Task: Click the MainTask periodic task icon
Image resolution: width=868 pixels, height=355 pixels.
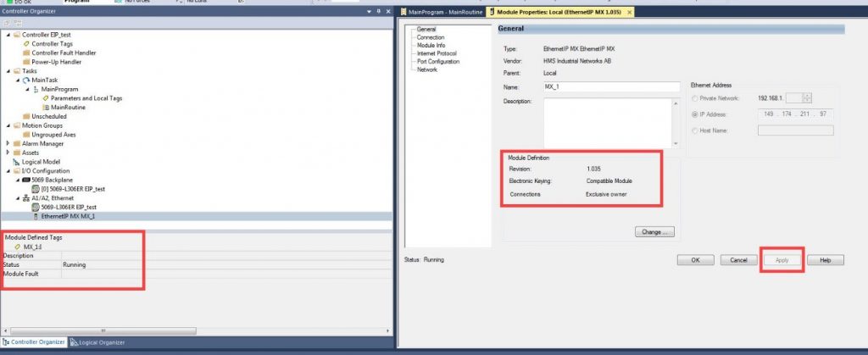Action: 26,80
